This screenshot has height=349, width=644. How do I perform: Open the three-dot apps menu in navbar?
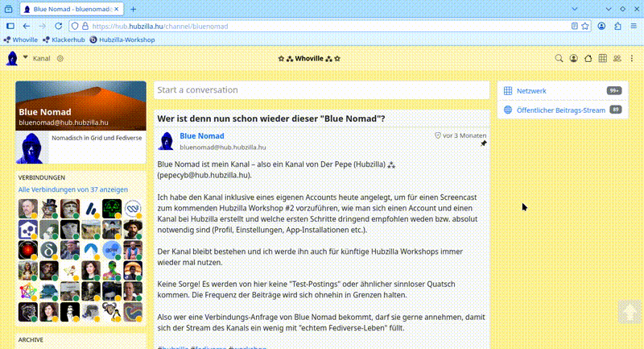632,59
